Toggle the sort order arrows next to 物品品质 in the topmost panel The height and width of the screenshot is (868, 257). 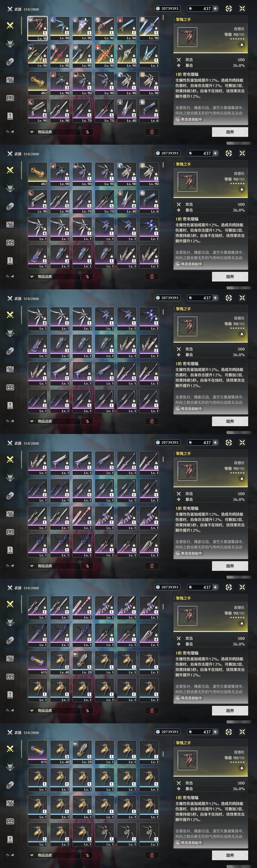click(87, 132)
